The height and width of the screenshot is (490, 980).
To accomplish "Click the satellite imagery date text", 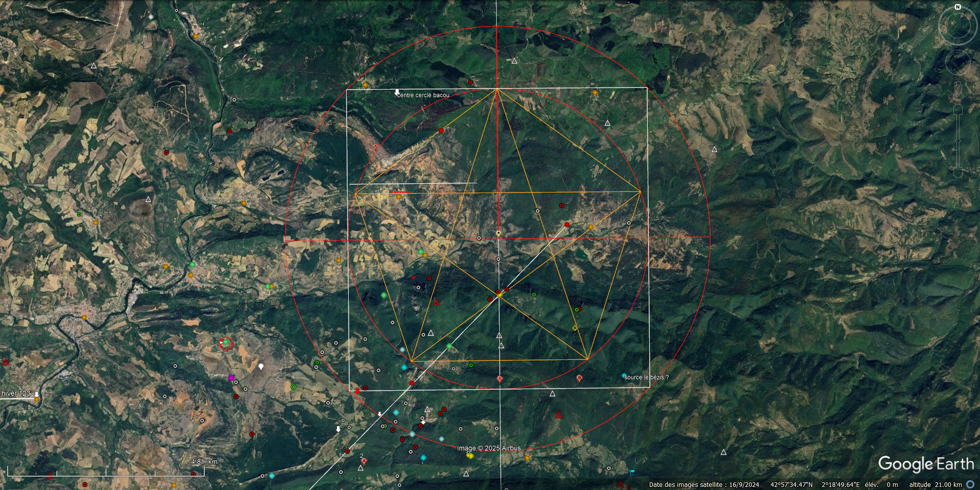I will [x=704, y=484].
